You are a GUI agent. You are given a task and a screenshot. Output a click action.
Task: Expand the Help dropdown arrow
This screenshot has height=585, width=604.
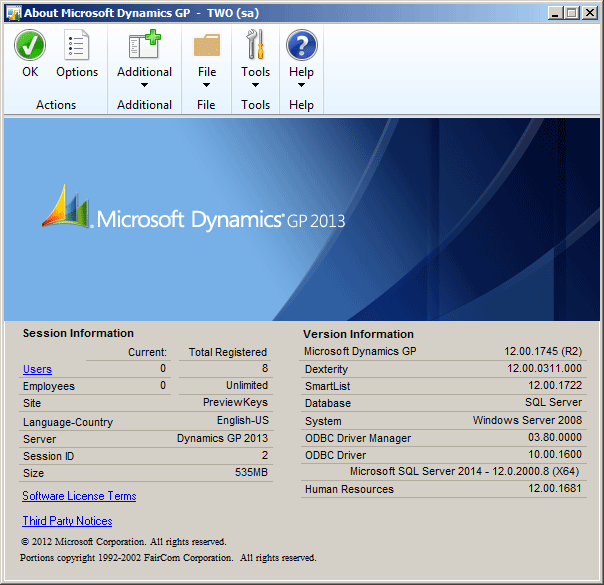coord(301,85)
